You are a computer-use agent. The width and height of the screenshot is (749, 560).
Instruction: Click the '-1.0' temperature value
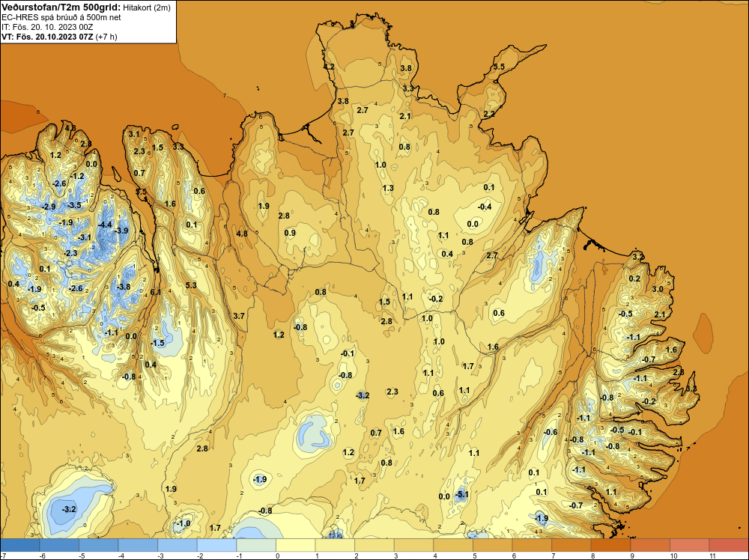click(183, 523)
